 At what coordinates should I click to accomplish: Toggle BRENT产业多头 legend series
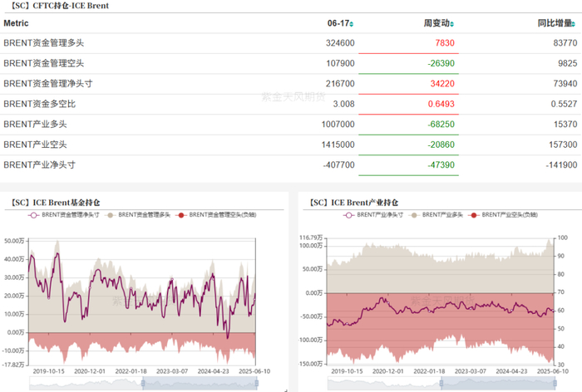pos(436,215)
